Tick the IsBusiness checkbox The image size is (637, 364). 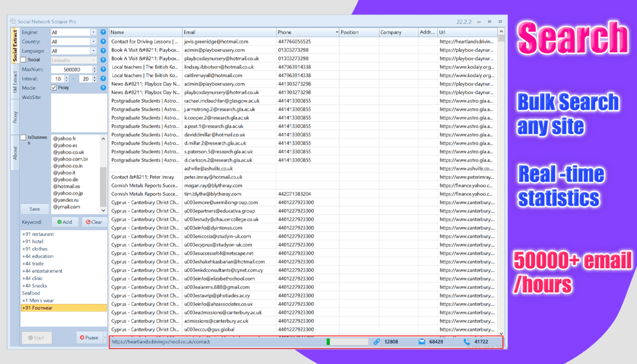click(x=23, y=137)
